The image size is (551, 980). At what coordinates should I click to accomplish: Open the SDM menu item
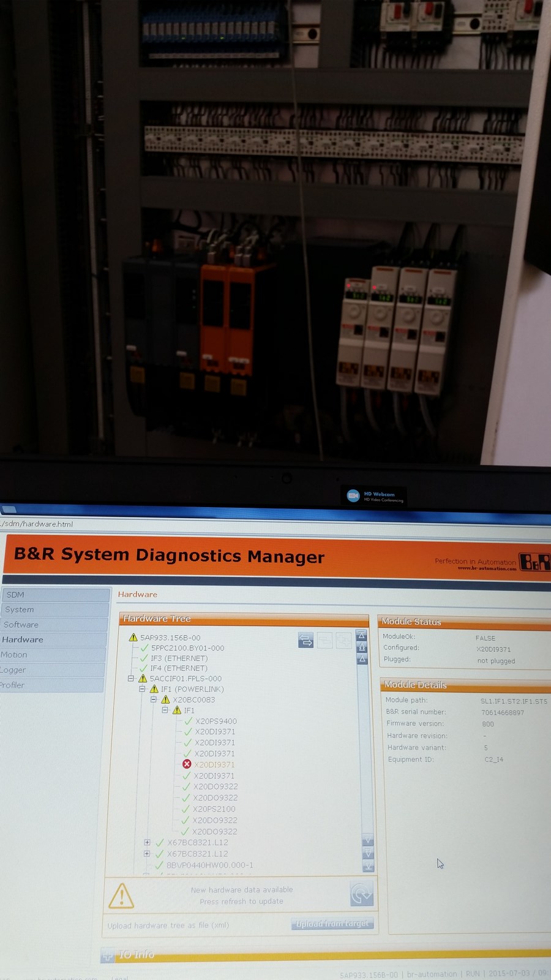click(54, 594)
